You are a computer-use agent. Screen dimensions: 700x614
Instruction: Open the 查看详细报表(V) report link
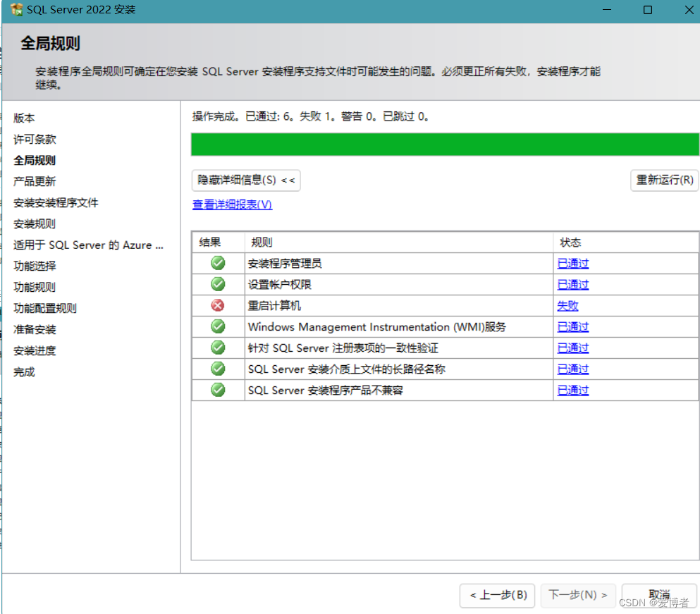tap(231, 204)
